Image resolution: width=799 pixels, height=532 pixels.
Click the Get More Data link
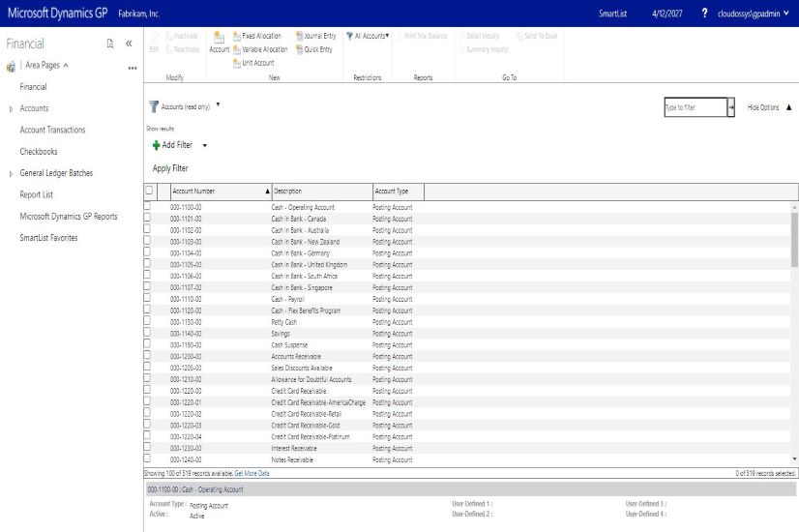[252, 473]
